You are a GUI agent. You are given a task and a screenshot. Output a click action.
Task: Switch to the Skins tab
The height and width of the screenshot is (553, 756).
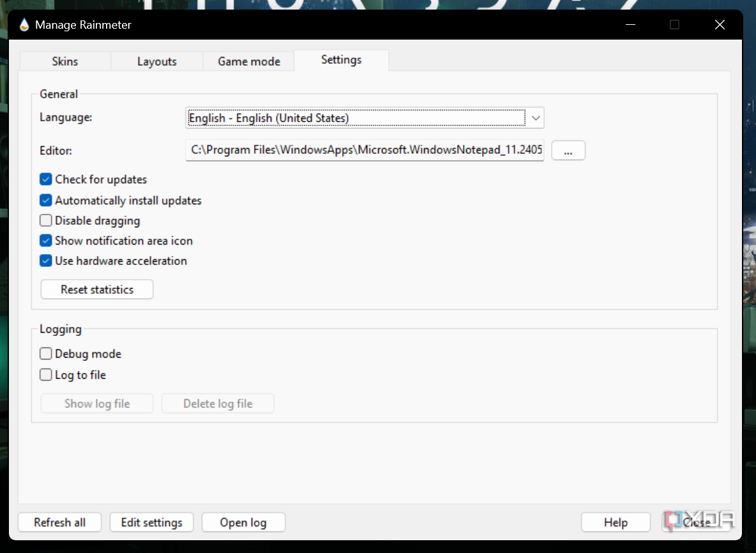(x=65, y=62)
